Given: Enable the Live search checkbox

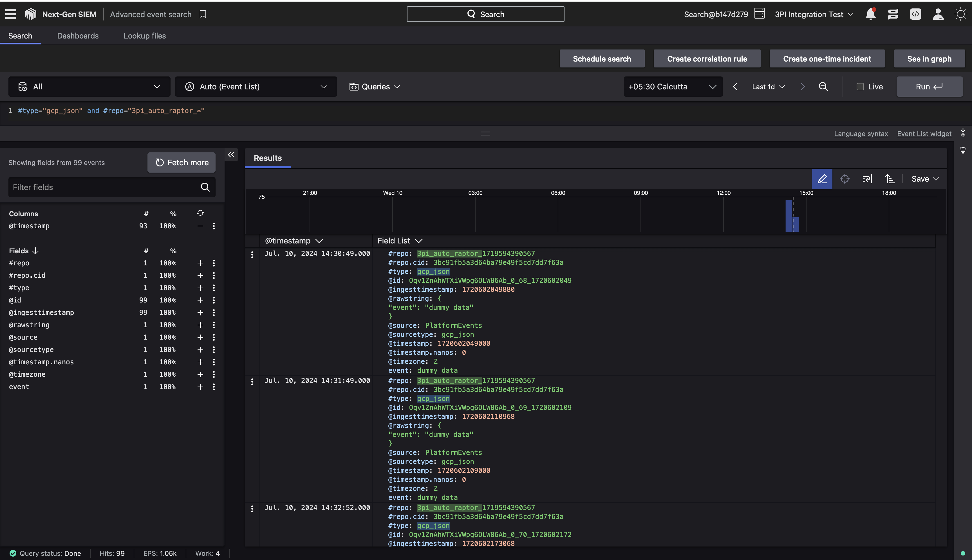Looking at the screenshot, I should (861, 87).
